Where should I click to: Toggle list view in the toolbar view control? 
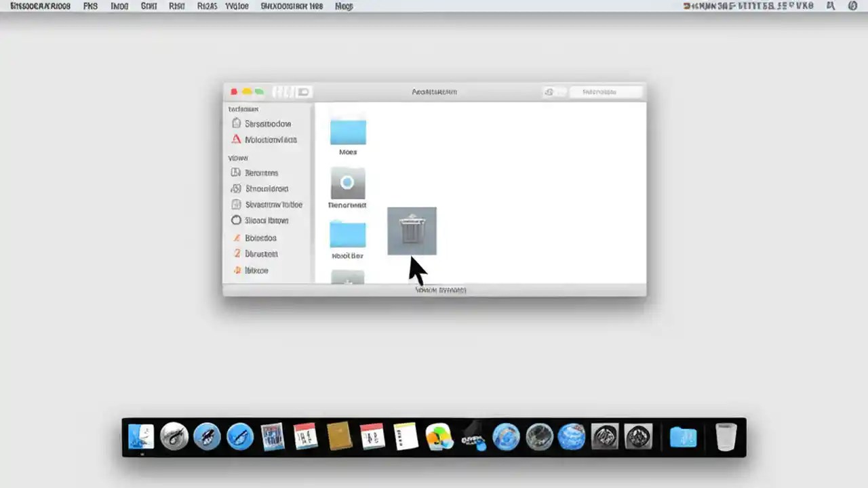click(x=300, y=91)
